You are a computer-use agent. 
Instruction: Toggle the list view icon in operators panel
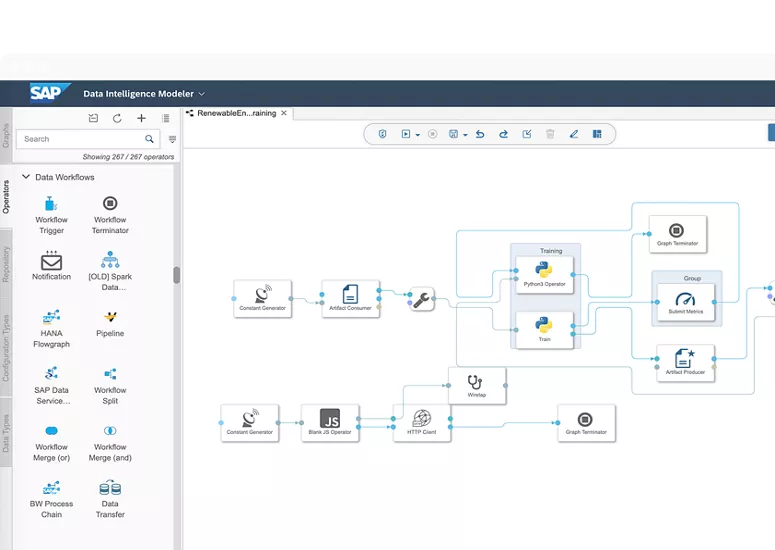click(x=166, y=118)
